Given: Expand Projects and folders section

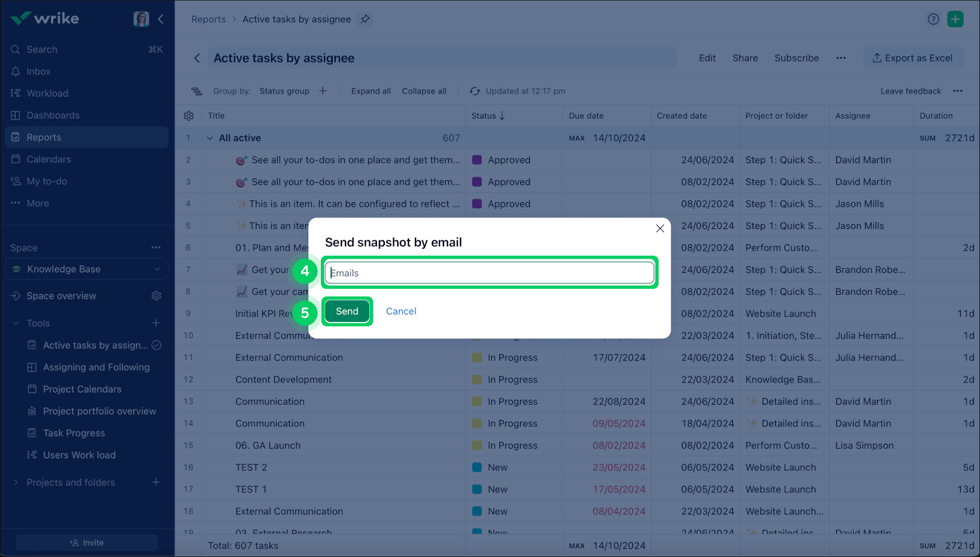Looking at the screenshot, I should [x=16, y=482].
